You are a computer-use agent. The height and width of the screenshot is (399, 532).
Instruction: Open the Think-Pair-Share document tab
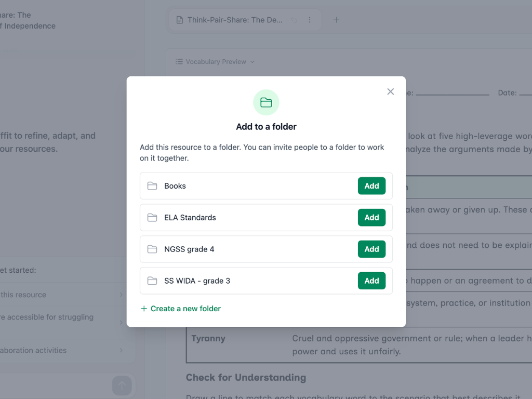tap(245, 20)
